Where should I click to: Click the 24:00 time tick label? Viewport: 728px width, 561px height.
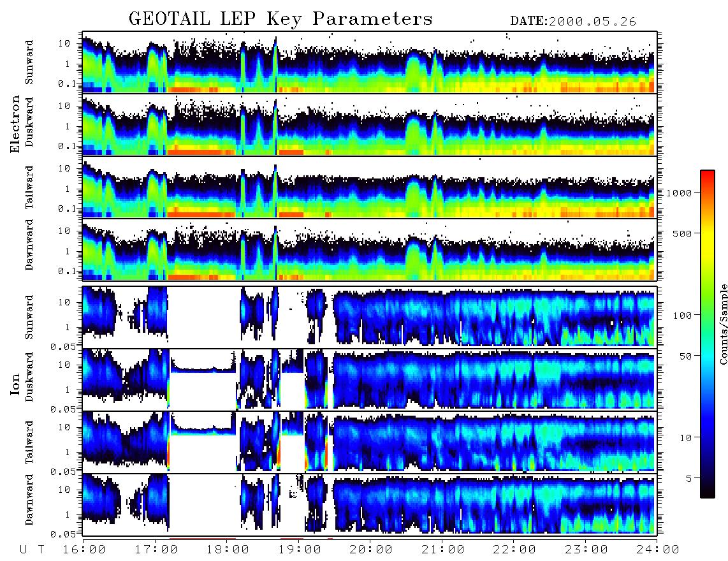click(658, 550)
